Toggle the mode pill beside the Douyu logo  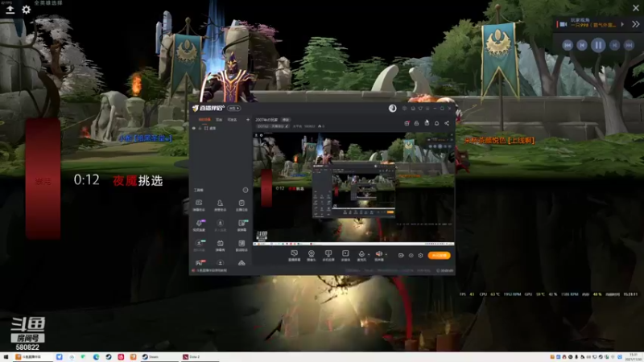(x=234, y=109)
